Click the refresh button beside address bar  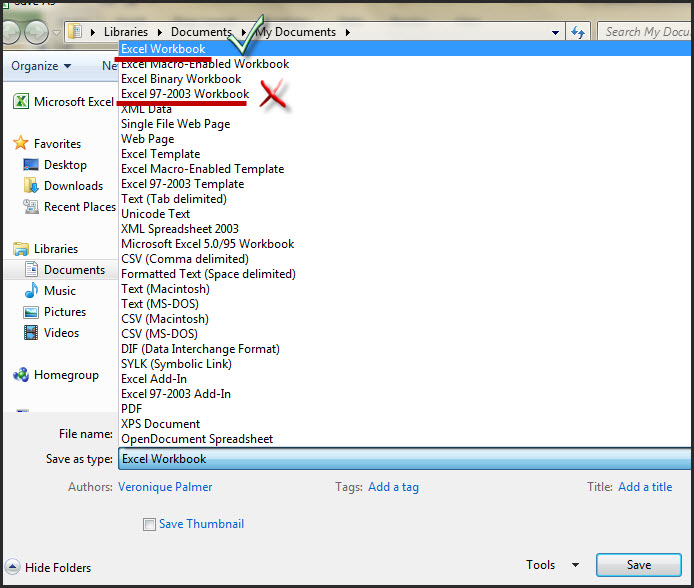tap(578, 32)
